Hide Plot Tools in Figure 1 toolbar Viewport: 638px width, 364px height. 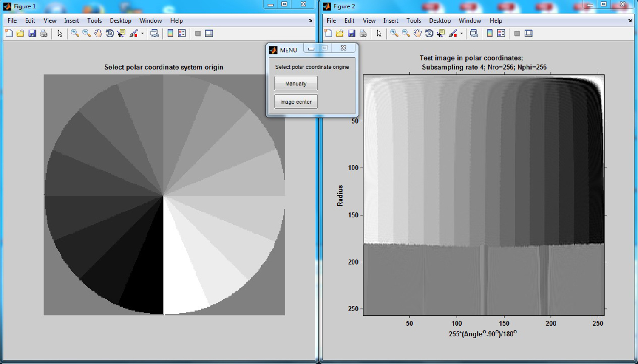pyautogui.click(x=198, y=34)
